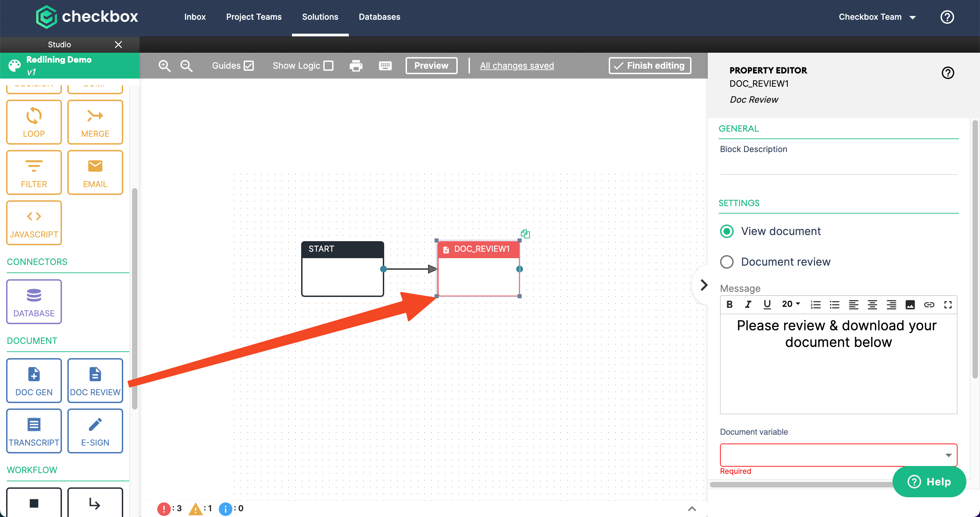Image resolution: width=980 pixels, height=517 pixels.
Task: Enable the Show Logic checkbox
Action: [328, 66]
